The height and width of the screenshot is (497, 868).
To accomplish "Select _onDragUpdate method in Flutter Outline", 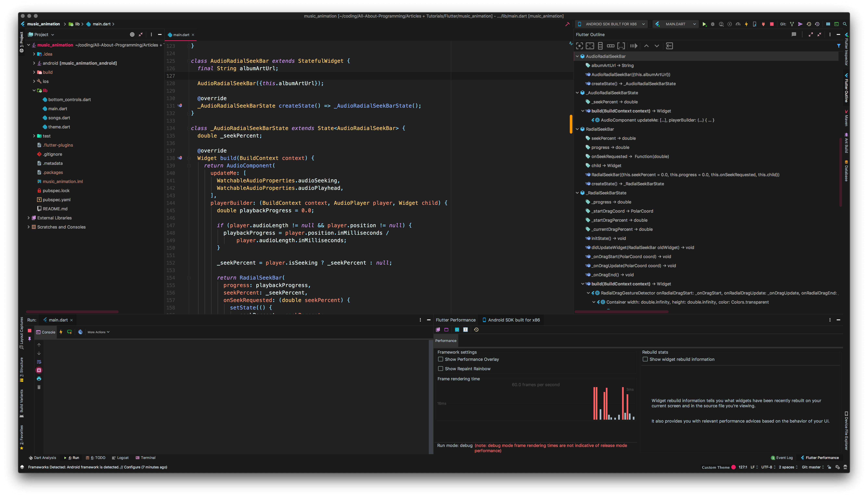I will point(631,266).
